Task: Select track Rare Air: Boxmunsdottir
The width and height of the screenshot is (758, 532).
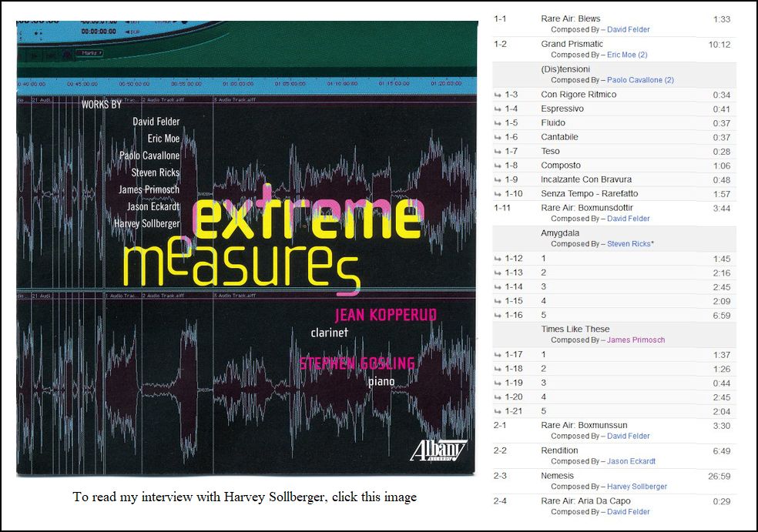Action: (x=587, y=208)
